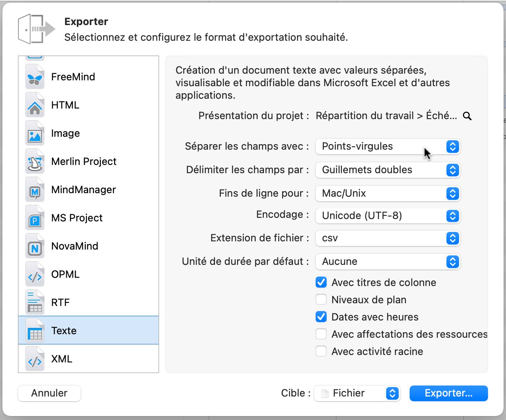The width and height of the screenshot is (506, 420).
Task: Pick the MindManager export icon
Action: [x=34, y=189]
